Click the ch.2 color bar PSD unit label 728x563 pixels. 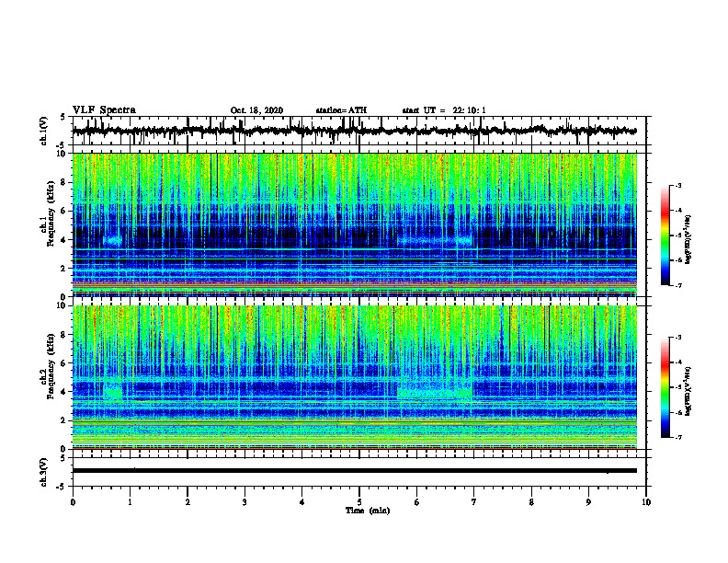click(x=688, y=392)
